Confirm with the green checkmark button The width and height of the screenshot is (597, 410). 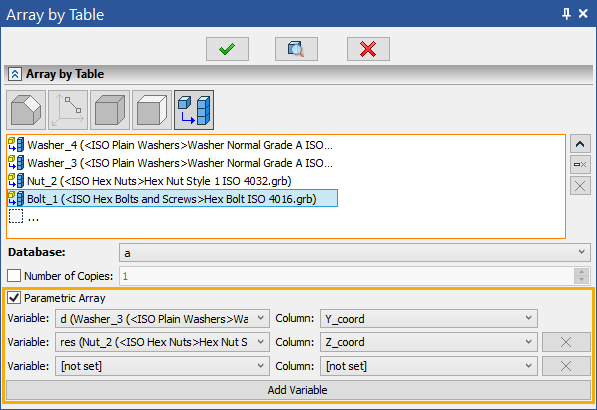tap(227, 49)
